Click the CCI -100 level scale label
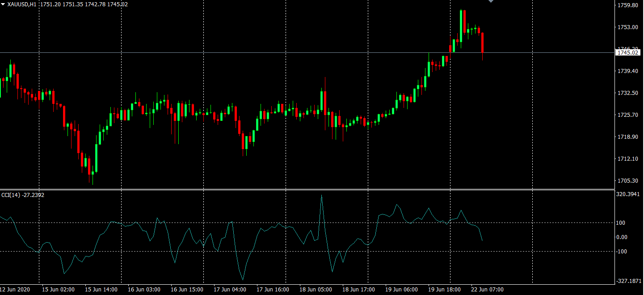Viewport: 644px width, 295px height. click(622, 252)
